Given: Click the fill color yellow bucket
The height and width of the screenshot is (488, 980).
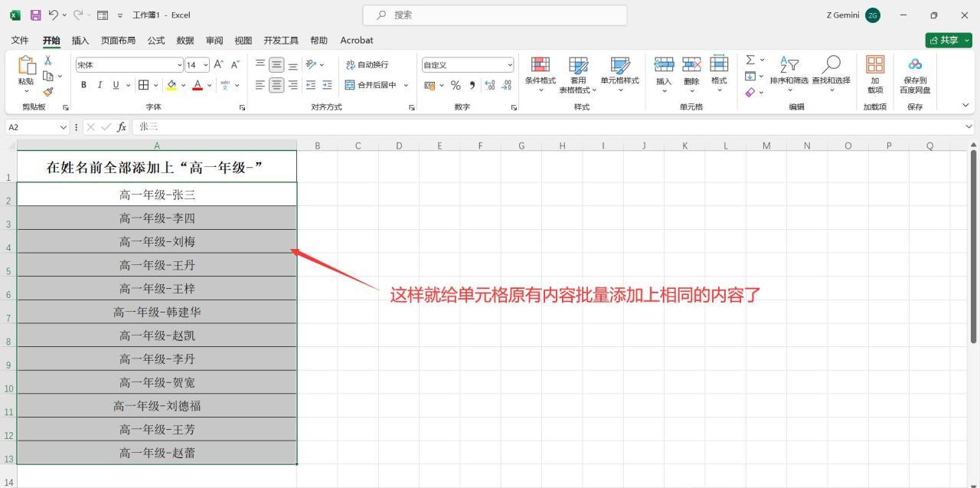Looking at the screenshot, I should click(x=171, y=85).
